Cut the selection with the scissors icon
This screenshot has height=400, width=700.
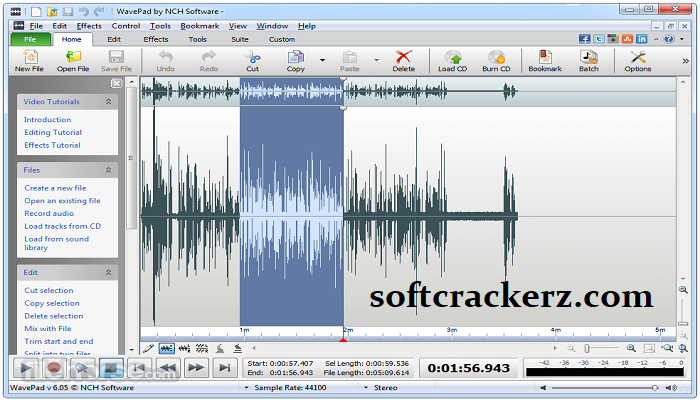[253, 61]
